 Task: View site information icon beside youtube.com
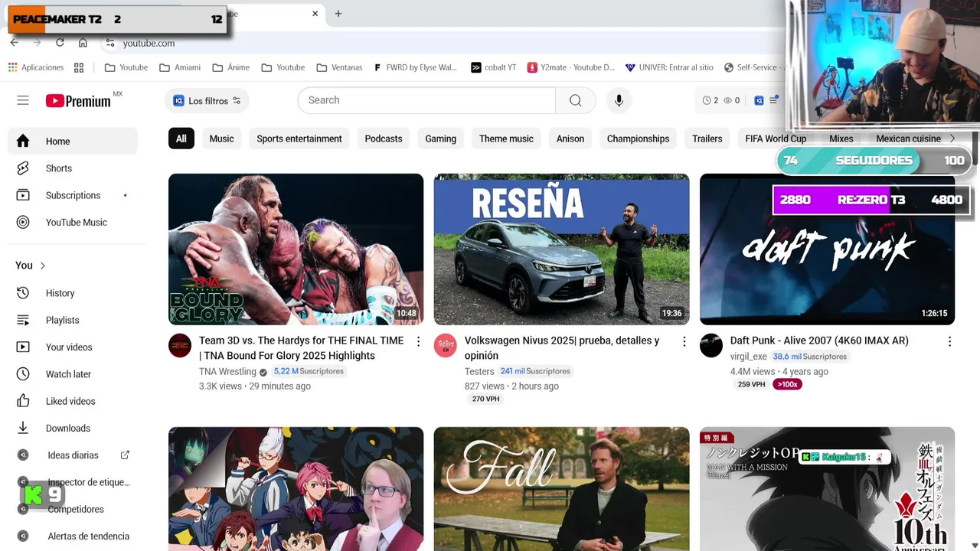click(110, 43)
